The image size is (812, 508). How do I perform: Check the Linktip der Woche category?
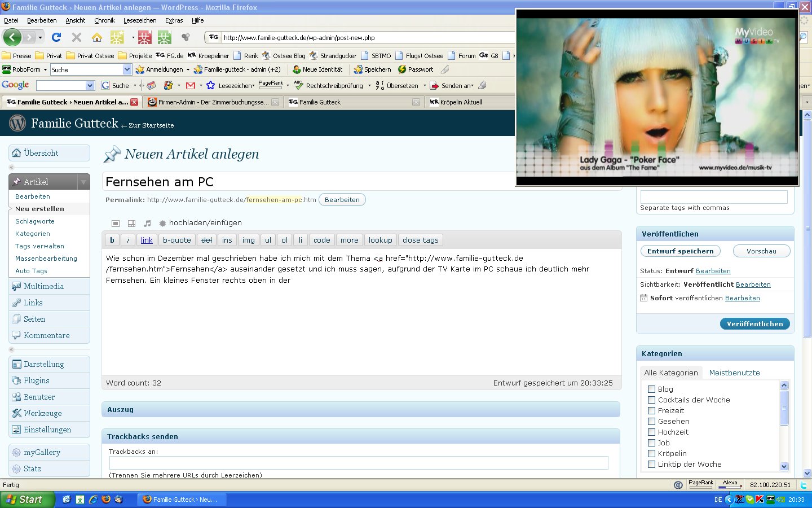coord(651,464)
